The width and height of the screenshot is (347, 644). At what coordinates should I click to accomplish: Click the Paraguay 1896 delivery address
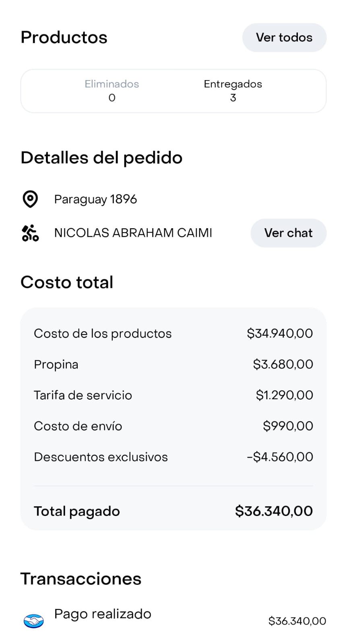[x=95, y=199]
